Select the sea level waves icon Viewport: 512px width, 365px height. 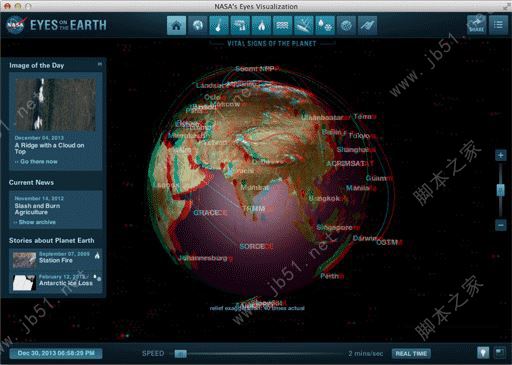point(282,25)
